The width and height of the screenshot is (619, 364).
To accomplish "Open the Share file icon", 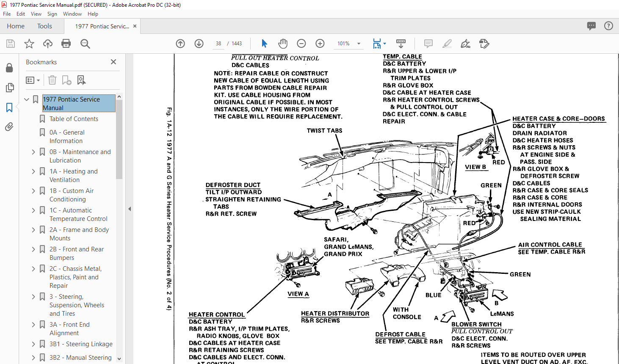I will [x=484, y=44].
